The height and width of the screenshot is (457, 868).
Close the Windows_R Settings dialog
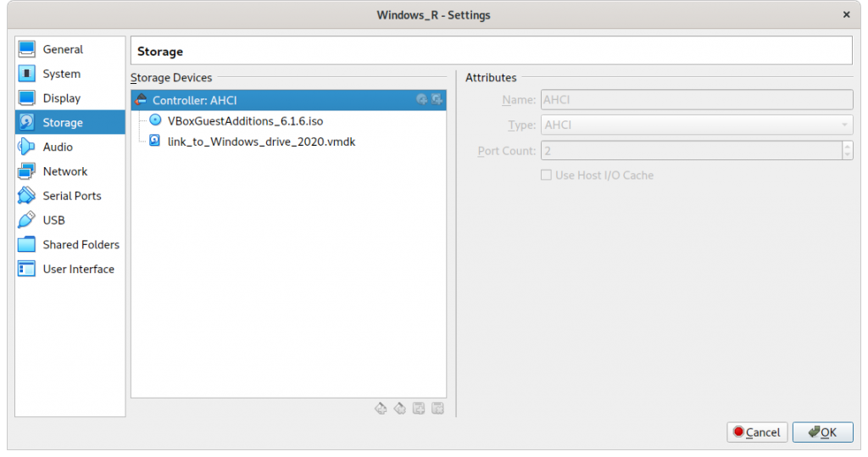(847, 15)
